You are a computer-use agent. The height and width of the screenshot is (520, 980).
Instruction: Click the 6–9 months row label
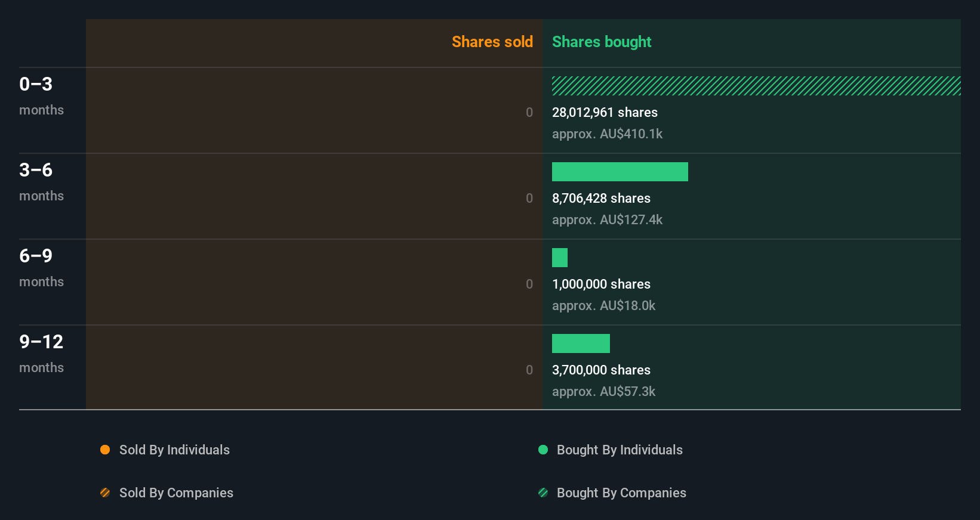pos(41,268)
